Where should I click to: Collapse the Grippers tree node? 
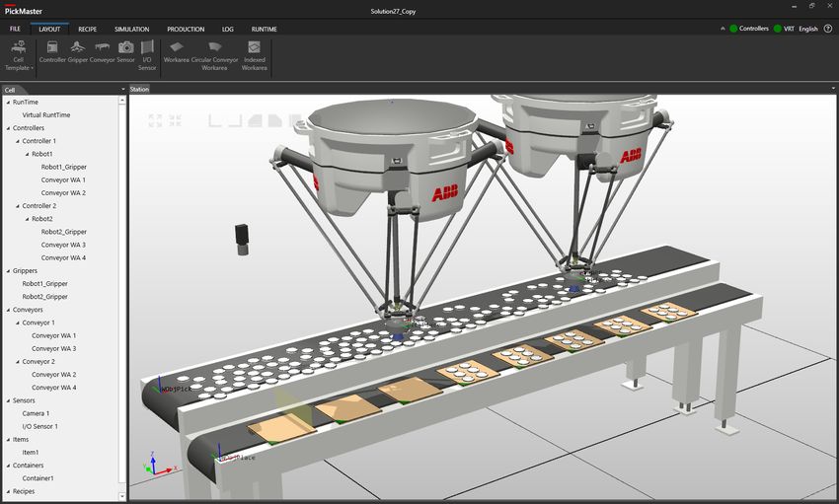coord(8,271)
